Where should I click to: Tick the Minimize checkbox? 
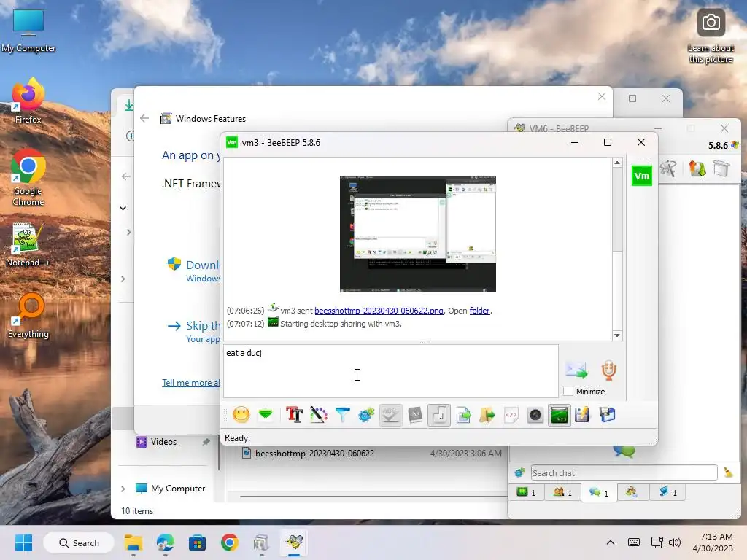[x=568, y=391]
